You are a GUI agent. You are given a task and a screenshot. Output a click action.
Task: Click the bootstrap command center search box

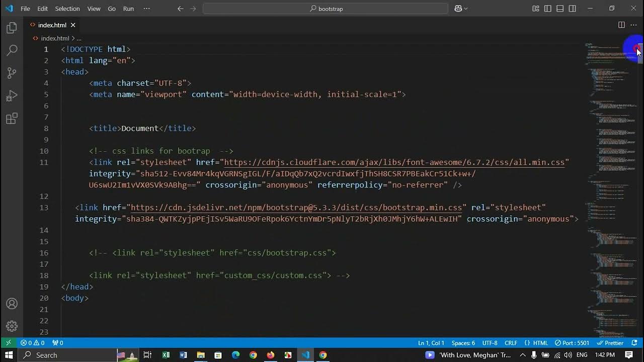[x=326, y=9]
